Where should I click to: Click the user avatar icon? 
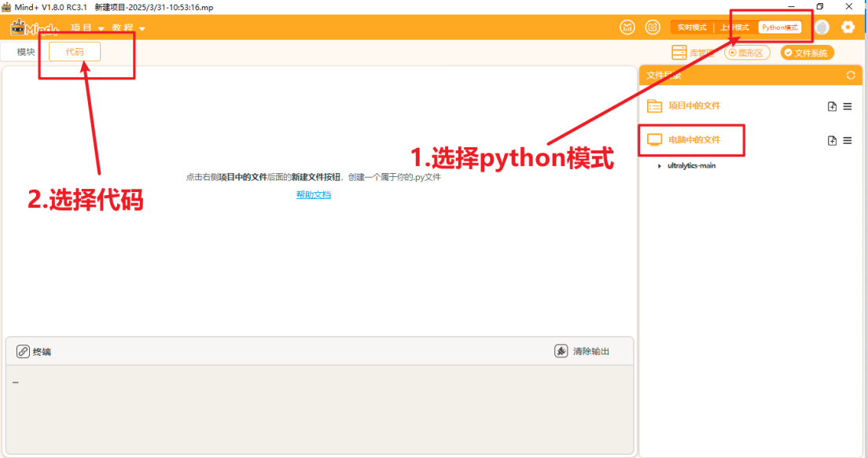(x=822, y=27)
